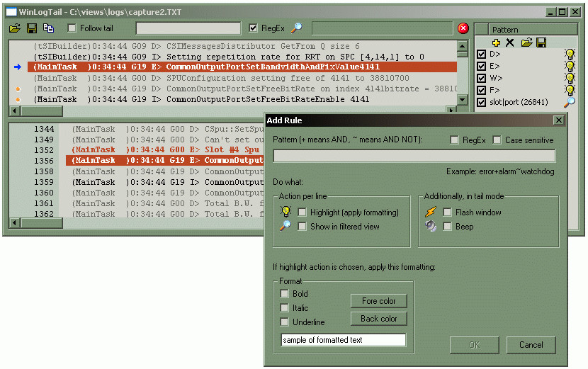Enable Case sensitive checkbox
Screen dimensions: 588x369
[497, 140]
